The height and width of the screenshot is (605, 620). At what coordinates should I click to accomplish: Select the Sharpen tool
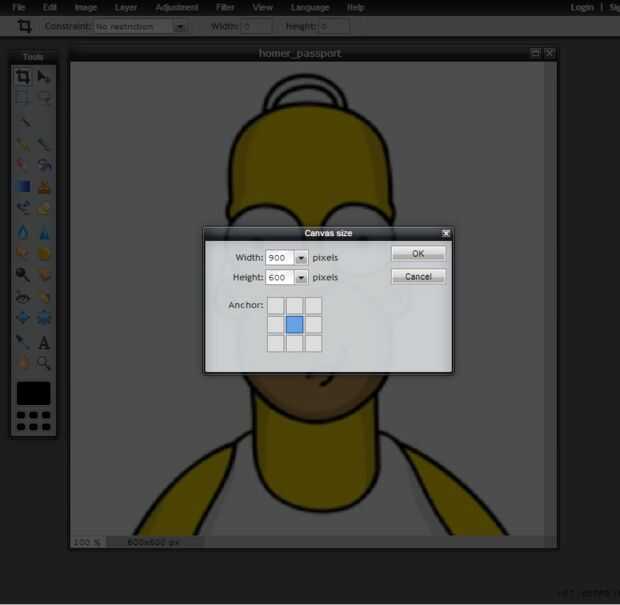(x=44, y=232)
